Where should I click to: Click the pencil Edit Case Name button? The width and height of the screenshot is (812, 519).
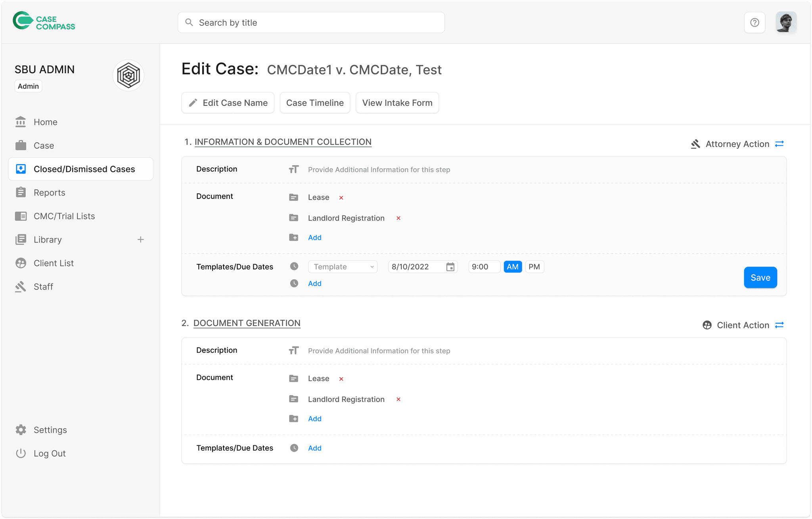pyautogui.click(x=228, y=103)
